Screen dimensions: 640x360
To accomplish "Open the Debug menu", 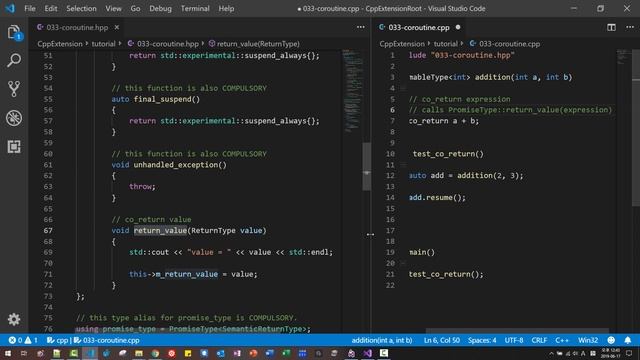I will (160, 8).
